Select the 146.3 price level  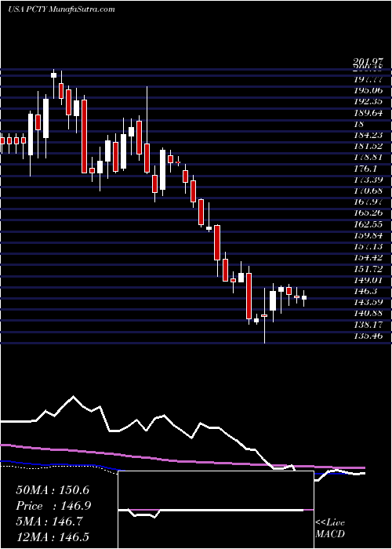coord(365,291)
